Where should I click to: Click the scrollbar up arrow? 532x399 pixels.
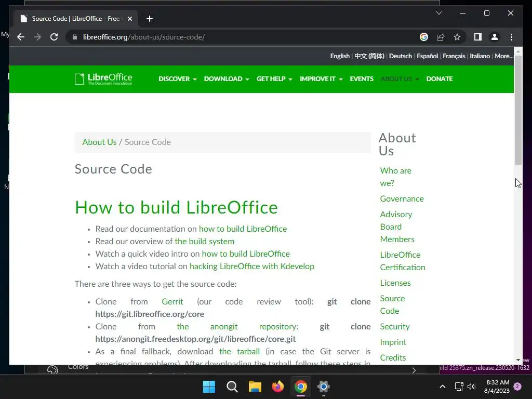518,51
